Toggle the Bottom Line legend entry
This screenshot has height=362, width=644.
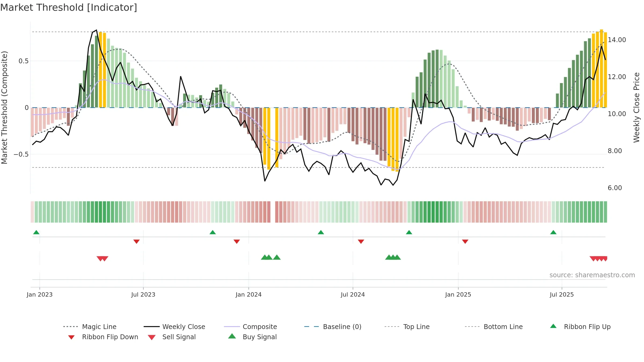point(494,327)
